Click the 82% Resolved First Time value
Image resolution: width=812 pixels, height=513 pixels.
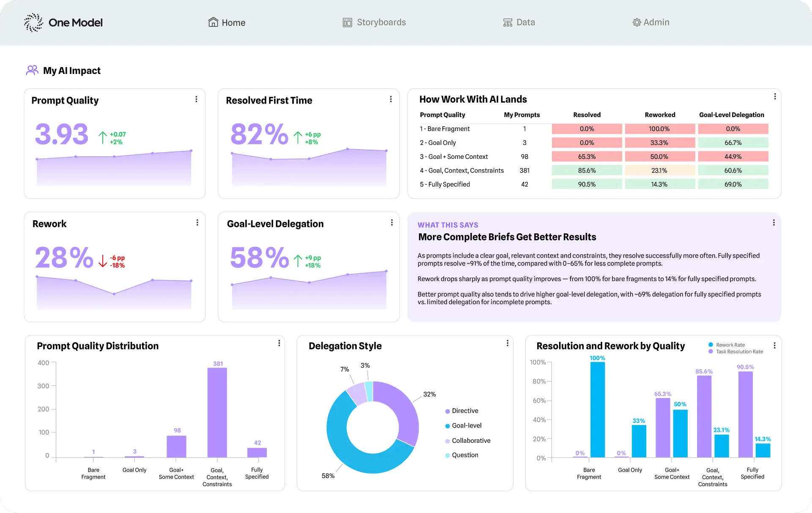[x=259, y=134]
